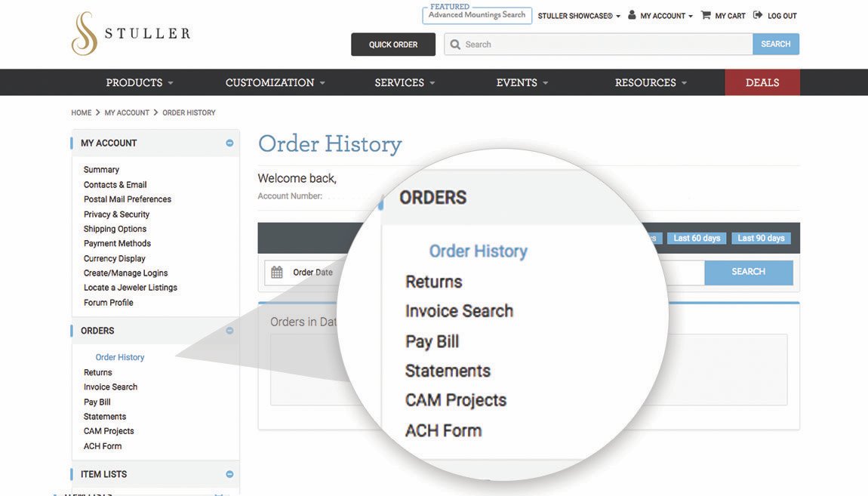Click the My Cart icon
The height and width of the screenshot is (496, 868).
706,15
